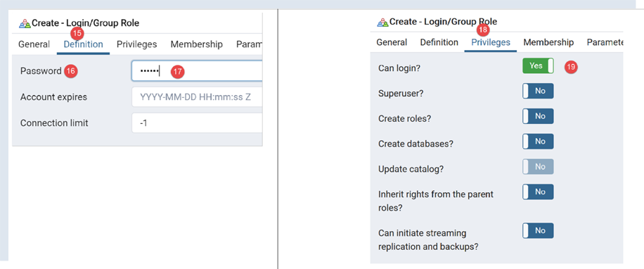Open Parameters tab in right dialog
Screen dimensions: 644x269
pos(605,42)
